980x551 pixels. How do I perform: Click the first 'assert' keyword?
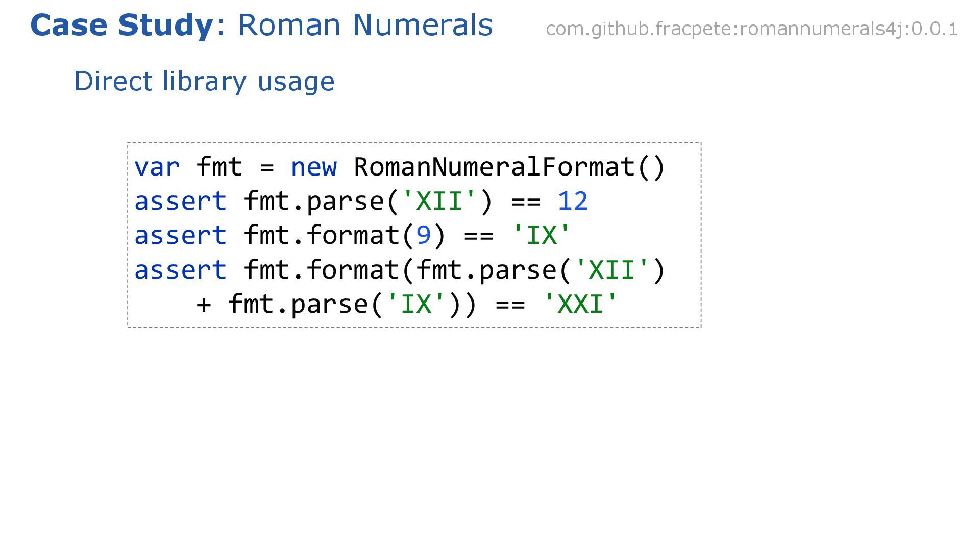pyautogui.click(x=180, y=202)
